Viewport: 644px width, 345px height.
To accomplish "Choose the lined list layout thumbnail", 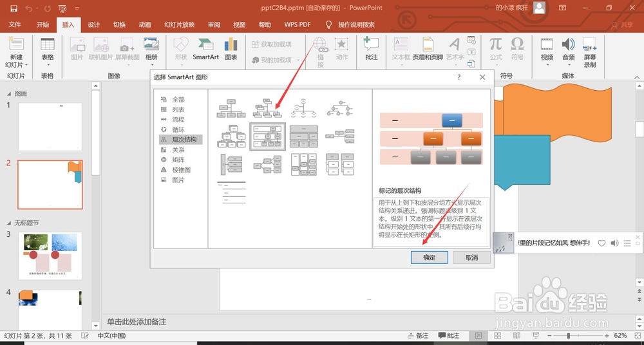I will coord(231,192).
